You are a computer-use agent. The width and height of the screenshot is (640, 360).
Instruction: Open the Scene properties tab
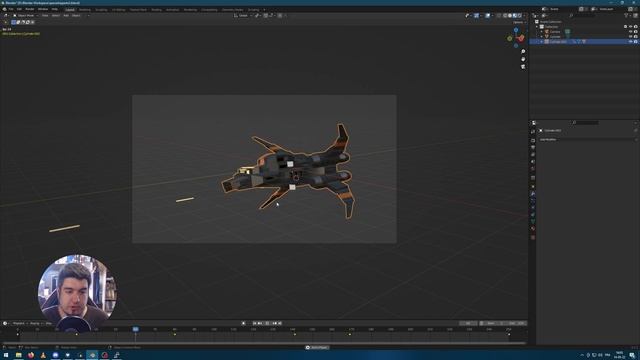tap(533, 162)
